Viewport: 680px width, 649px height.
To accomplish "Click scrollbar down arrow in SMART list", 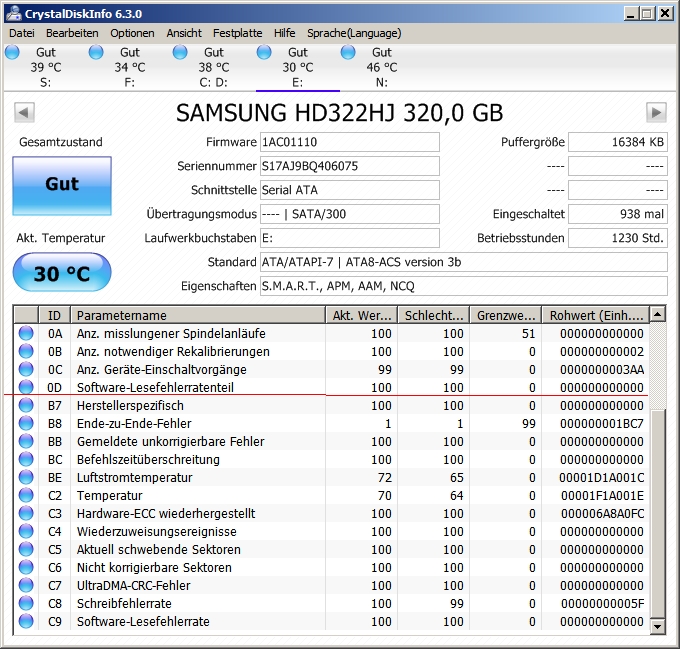I will [x=658, y=626].
